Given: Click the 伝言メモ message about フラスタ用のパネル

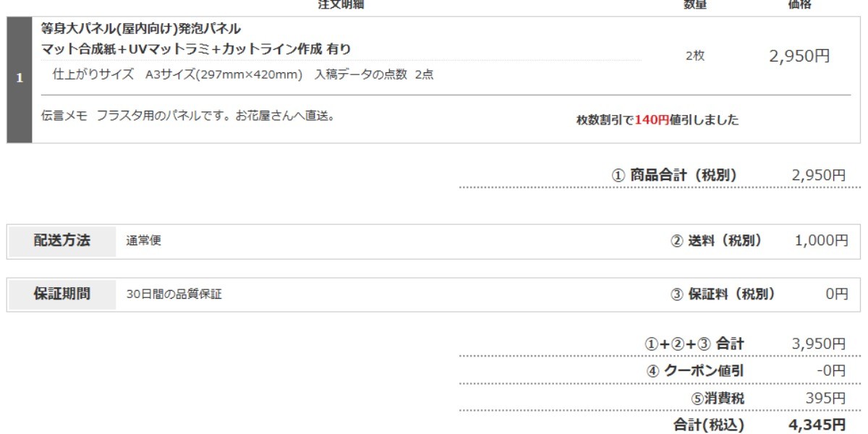Looking at the screenshot, I should [188, 116].
